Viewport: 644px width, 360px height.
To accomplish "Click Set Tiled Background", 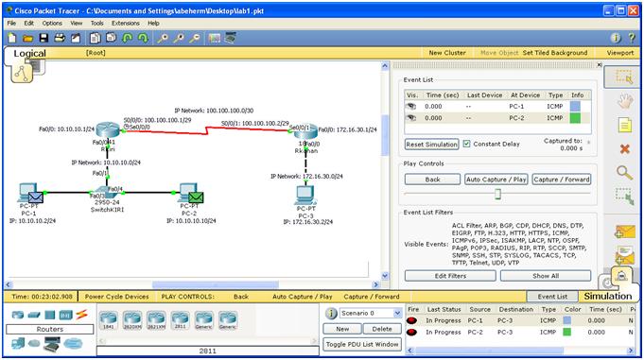I will (x=555, y=53).
